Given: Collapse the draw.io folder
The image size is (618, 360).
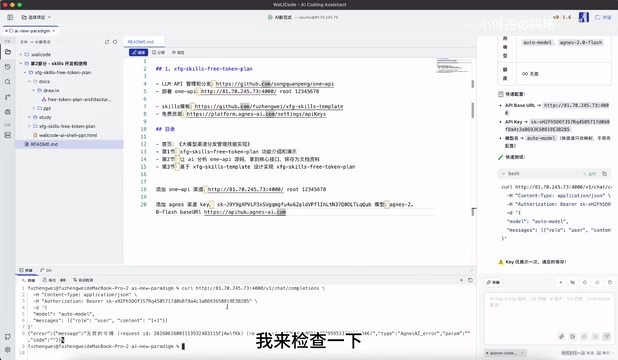Looking at the screenshot, I should [x=34, y=90].
